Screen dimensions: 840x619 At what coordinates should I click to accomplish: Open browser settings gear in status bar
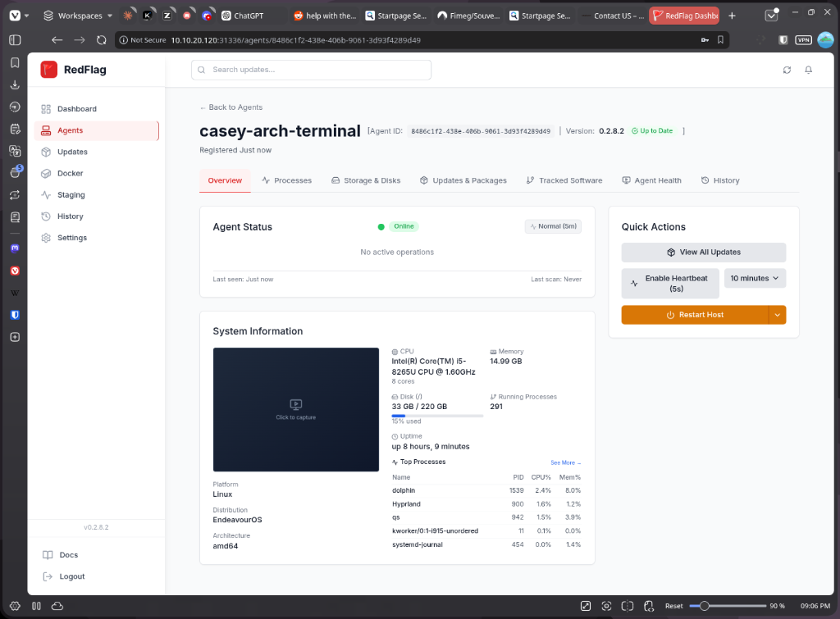[x=15, y=606]
